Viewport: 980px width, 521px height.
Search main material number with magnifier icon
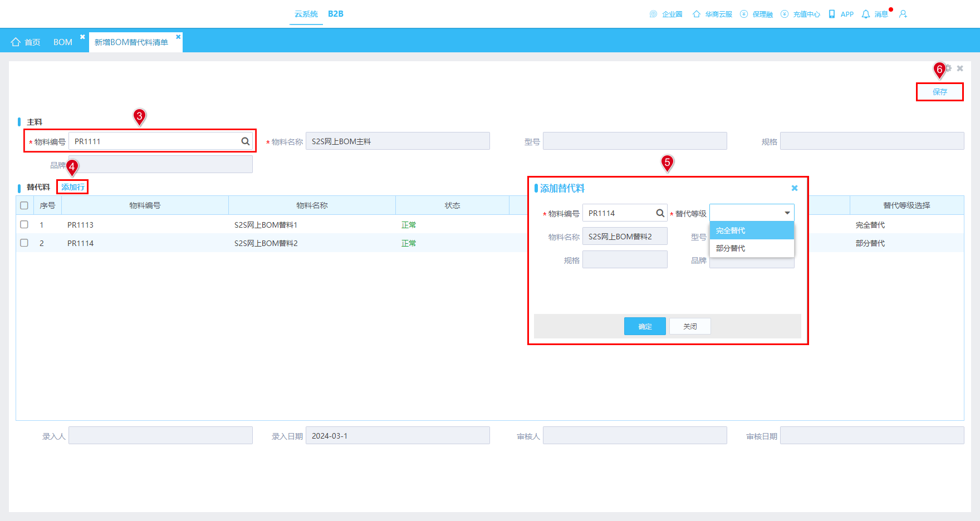(245, 141)
